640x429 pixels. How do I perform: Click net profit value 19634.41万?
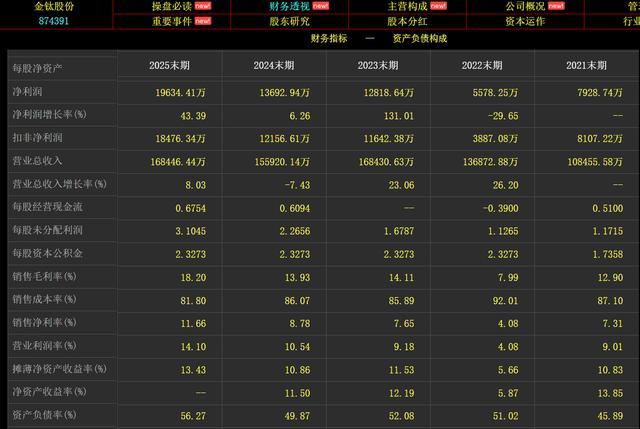click(180, 93)
